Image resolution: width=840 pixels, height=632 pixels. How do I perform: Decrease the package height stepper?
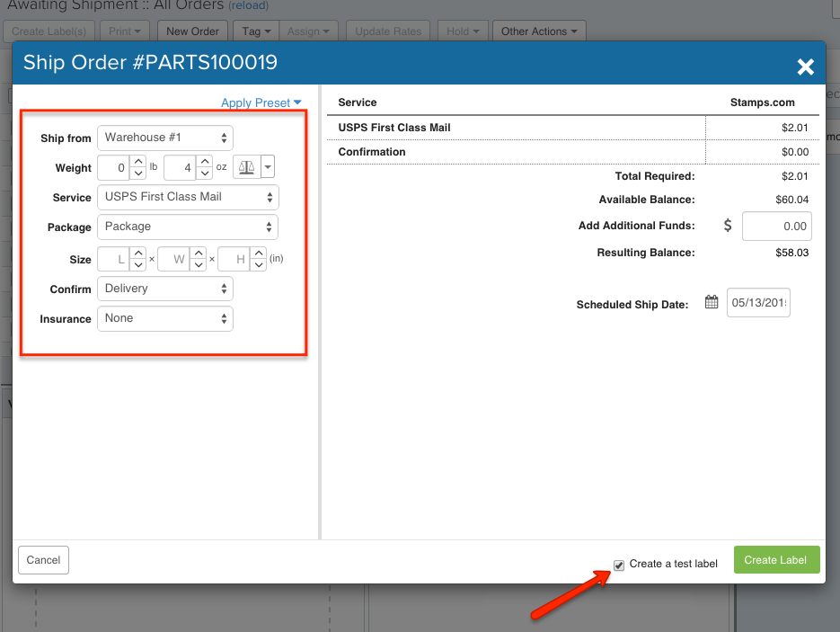click(x=258, y=265)
